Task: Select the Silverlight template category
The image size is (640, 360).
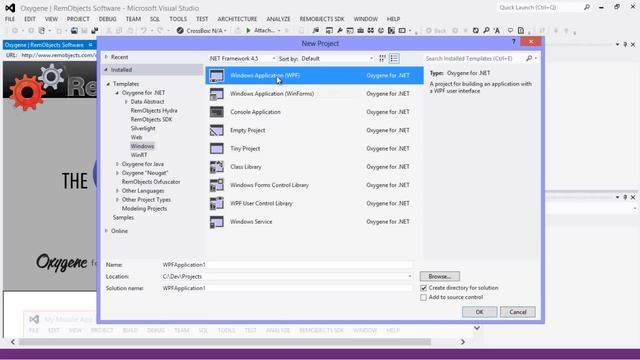Action: (143, 129)
